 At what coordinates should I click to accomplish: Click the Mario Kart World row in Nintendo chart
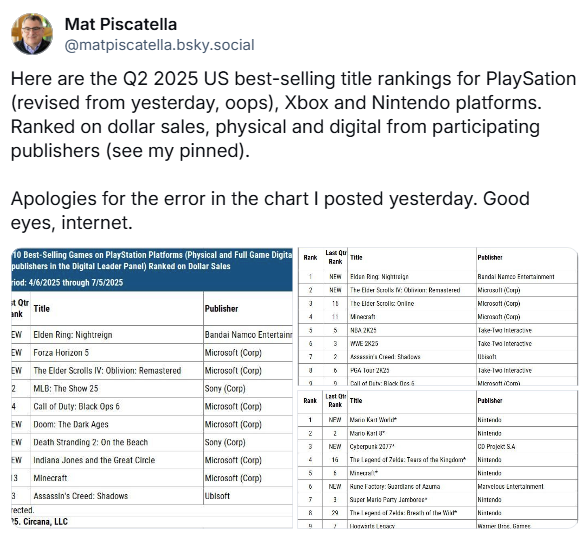point(438,420)
